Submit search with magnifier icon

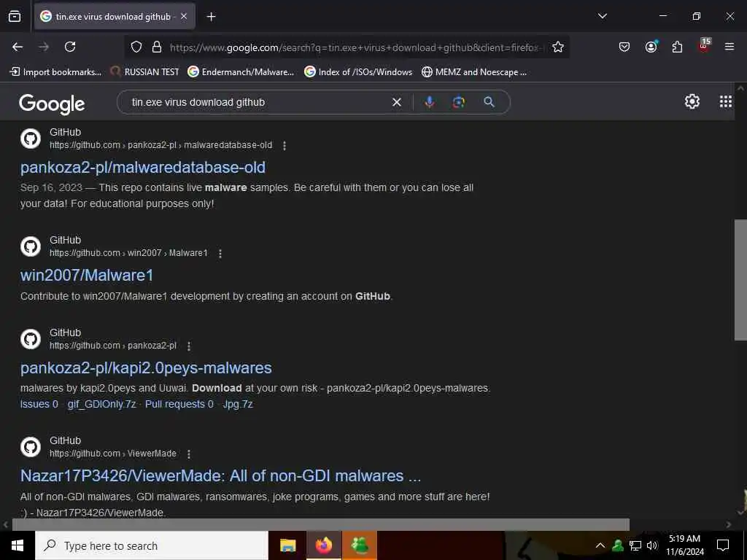tap(489, 102)
